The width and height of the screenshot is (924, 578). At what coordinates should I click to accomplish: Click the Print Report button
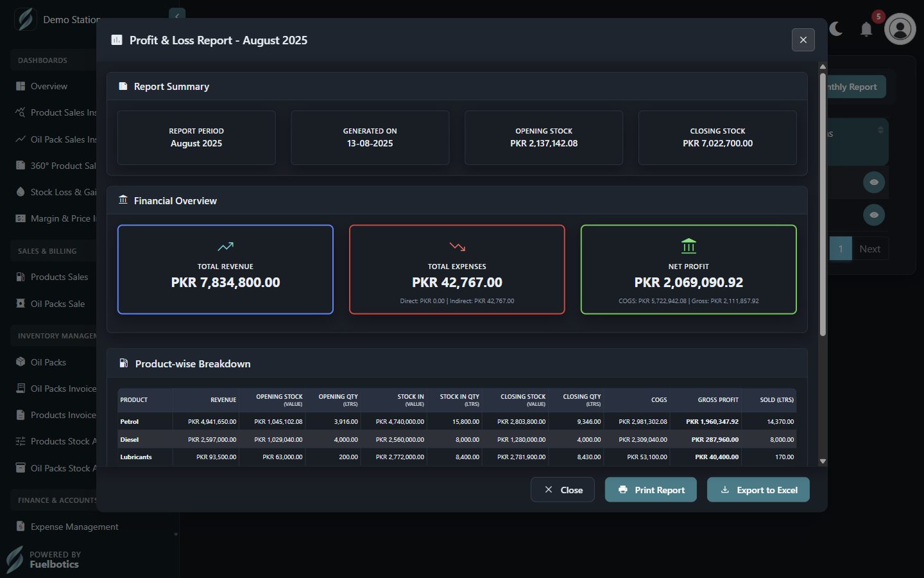tap(651, 489)
